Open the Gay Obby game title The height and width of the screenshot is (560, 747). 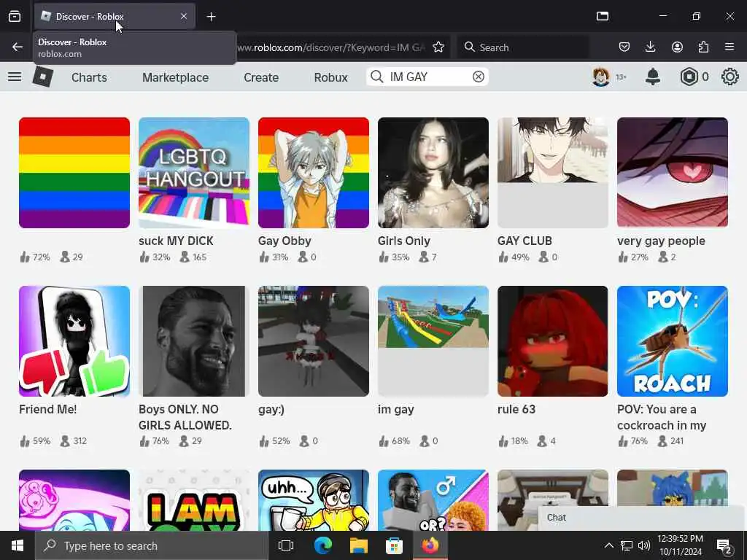tap(285, 241)
